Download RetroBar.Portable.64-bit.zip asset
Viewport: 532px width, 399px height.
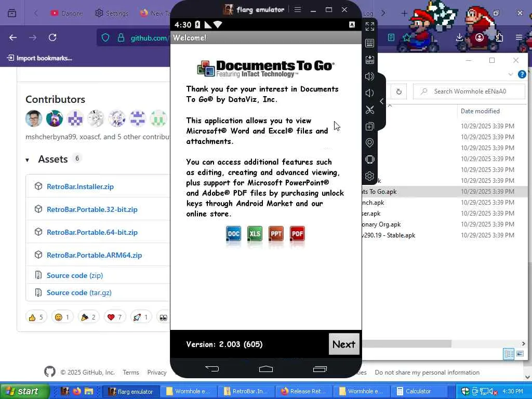(92, 232)
